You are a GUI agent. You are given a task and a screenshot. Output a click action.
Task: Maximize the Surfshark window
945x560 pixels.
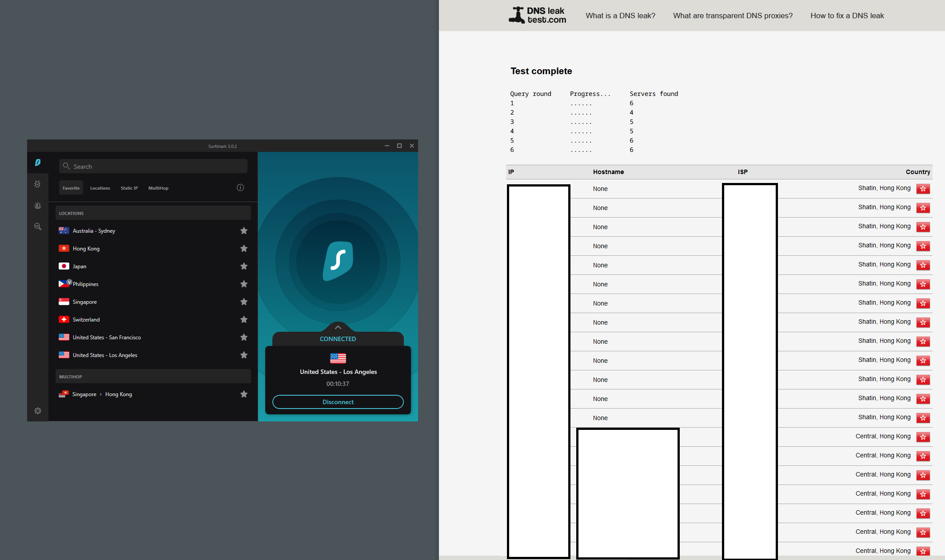tap(399, 146)
